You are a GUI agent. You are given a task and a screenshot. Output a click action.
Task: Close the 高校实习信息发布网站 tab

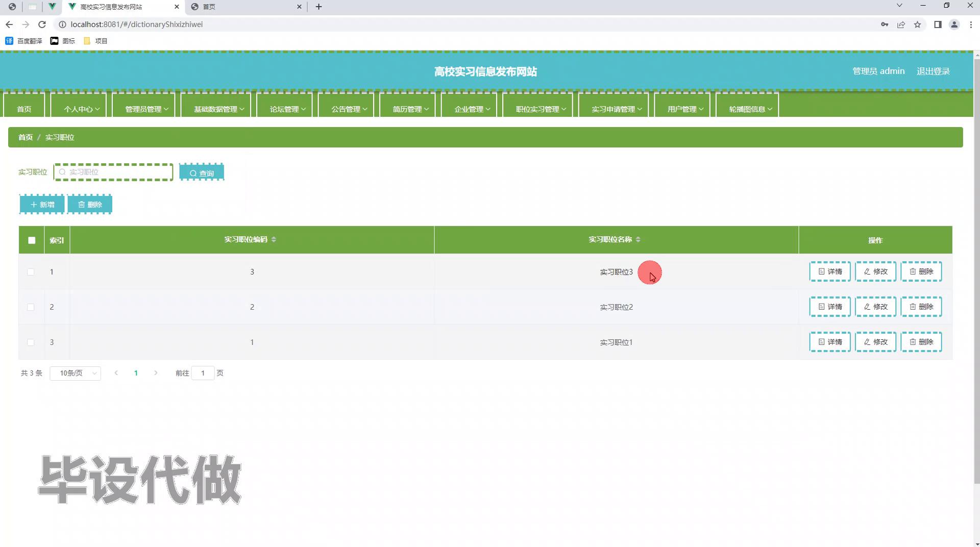click(177, 7)
